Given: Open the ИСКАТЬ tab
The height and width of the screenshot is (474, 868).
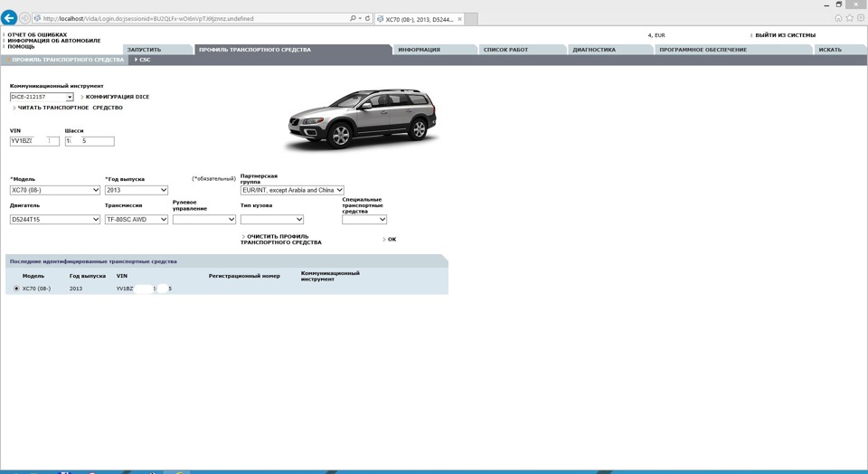Looking at the screenshot, I should [840, 50].
